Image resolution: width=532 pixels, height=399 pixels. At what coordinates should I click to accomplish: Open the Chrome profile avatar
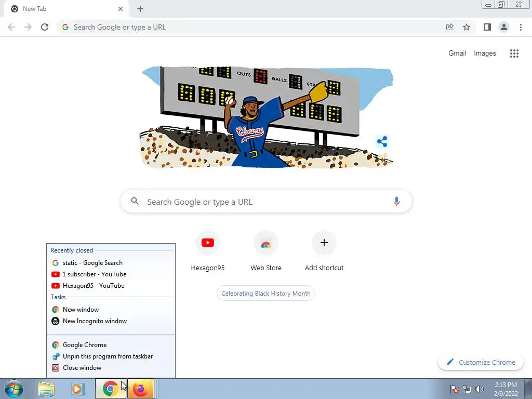click(504, 27)
